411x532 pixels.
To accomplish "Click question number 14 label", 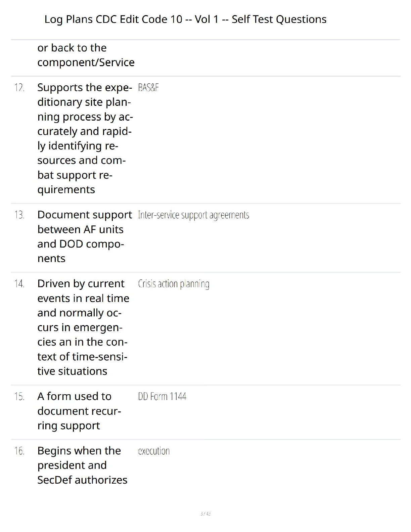I will (x=19, y=284).
